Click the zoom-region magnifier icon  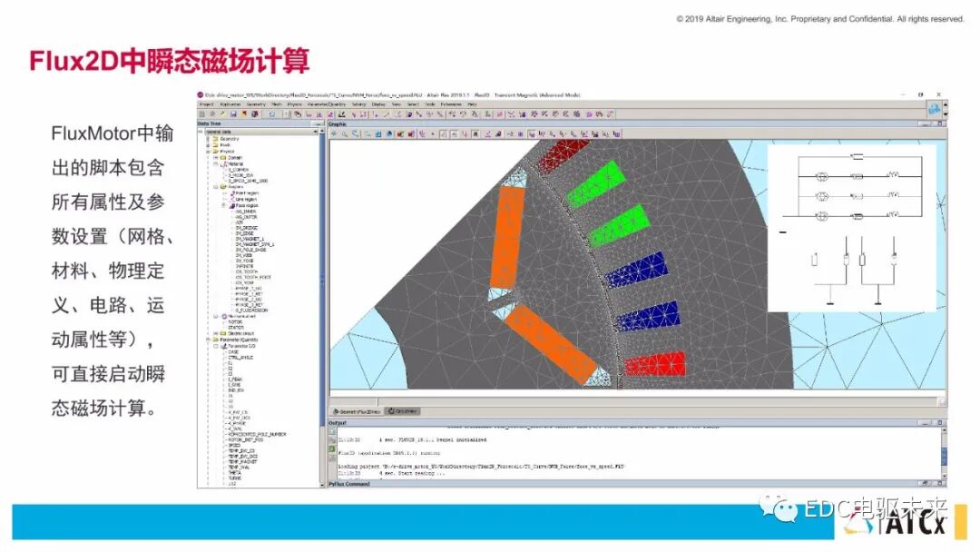[x=355, y=133]
